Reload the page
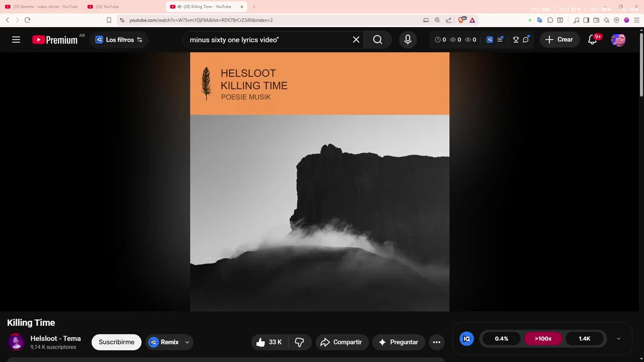644x362 pixels. pos(27,20)
